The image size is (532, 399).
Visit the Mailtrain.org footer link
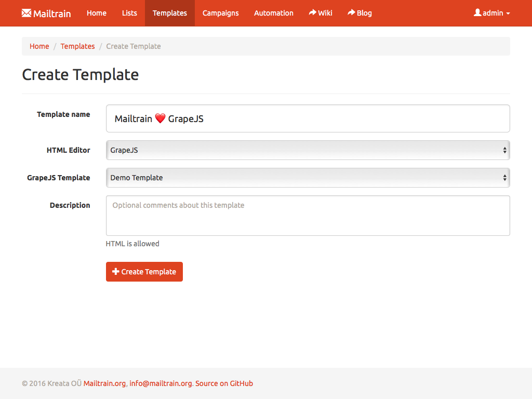(x=104, y=383)
